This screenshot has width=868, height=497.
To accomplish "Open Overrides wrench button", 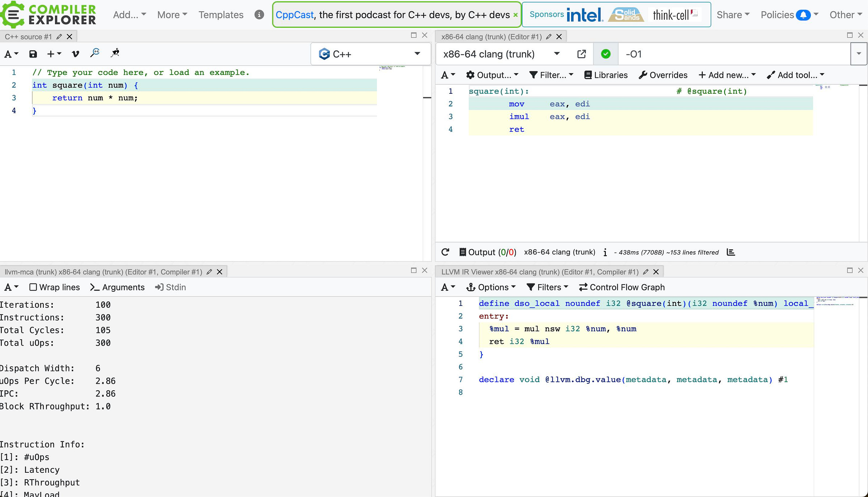I will (x=663, y=75).
